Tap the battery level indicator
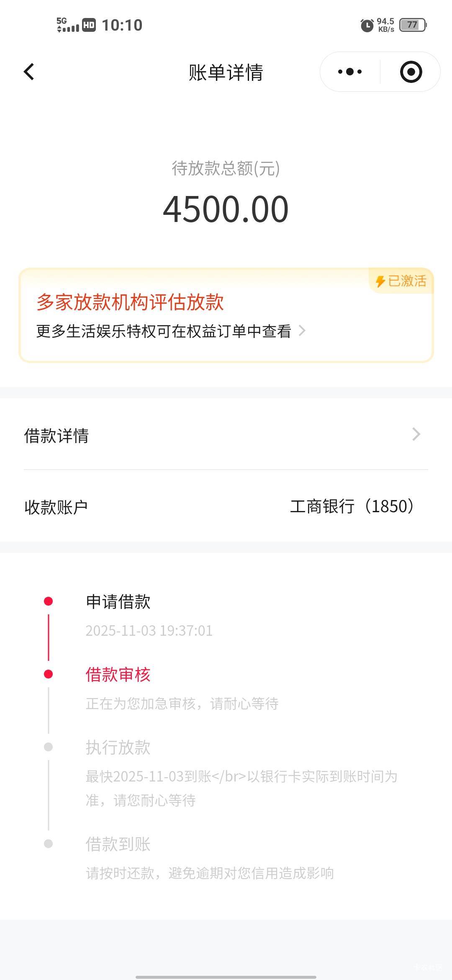 (x=413, y=25)
